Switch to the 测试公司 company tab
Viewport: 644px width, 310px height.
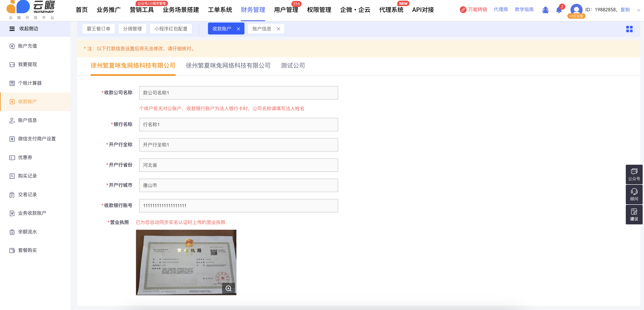[293, 66]
